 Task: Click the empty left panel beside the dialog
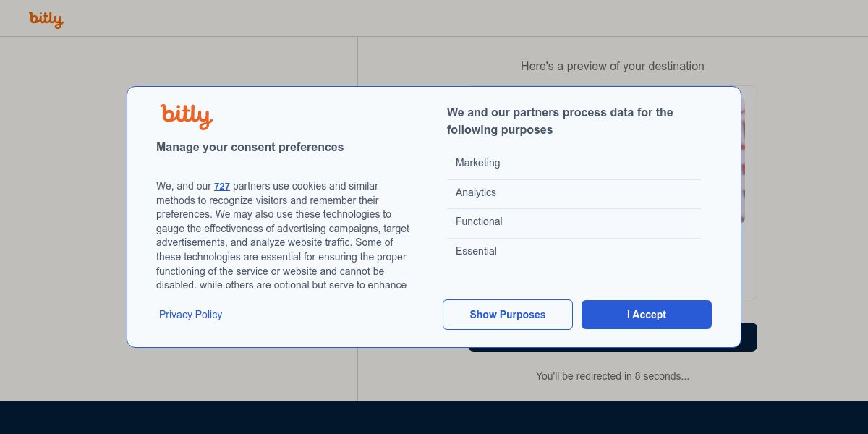point(64,217)
